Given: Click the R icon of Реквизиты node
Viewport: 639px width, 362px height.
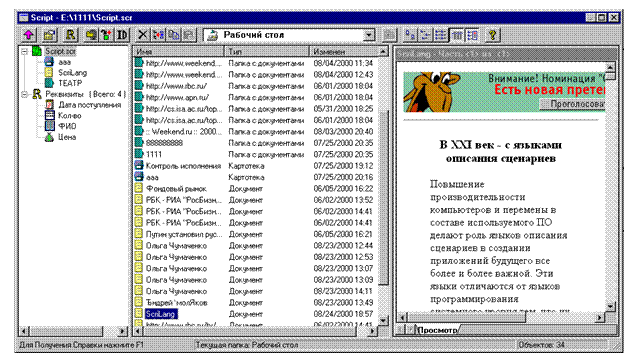Looking at the screenshot, I should pyautogui.click(x=37, y=94).
